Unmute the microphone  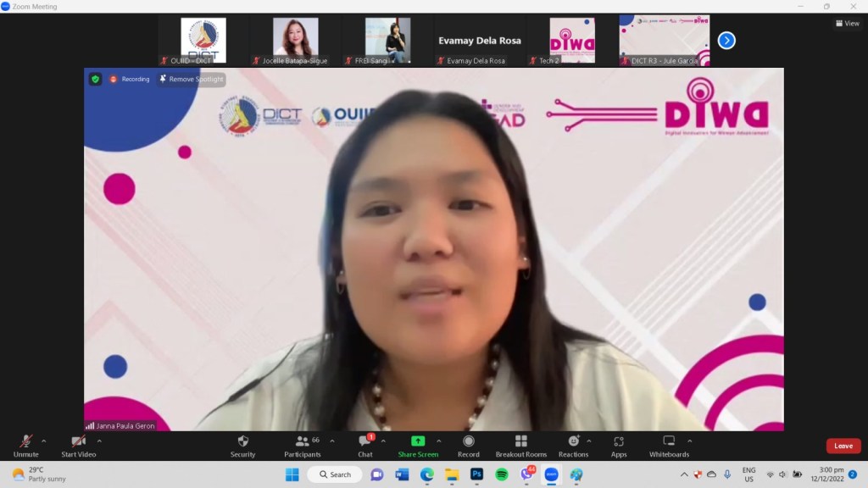[26, 446]
